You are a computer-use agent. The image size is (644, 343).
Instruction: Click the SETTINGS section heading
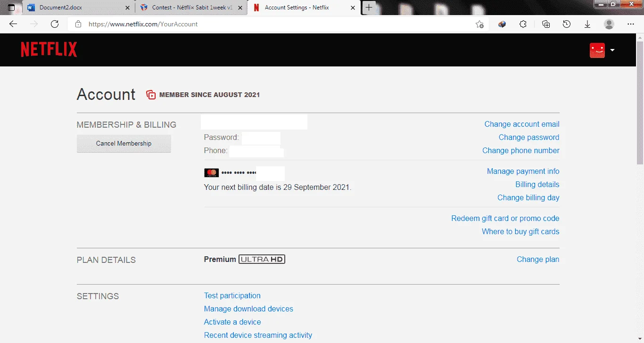coord(98,296)
